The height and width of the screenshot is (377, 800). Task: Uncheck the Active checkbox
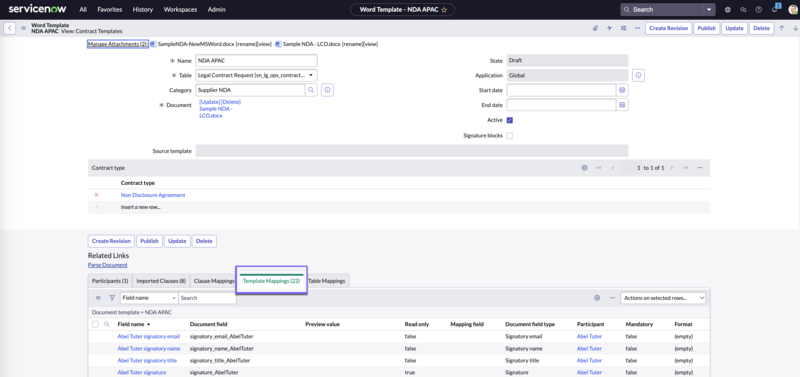pos(510,120)
